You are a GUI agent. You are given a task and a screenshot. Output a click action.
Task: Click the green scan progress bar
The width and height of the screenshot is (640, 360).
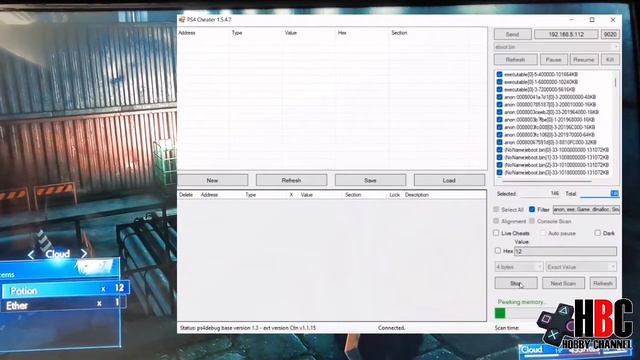[500, 313]
